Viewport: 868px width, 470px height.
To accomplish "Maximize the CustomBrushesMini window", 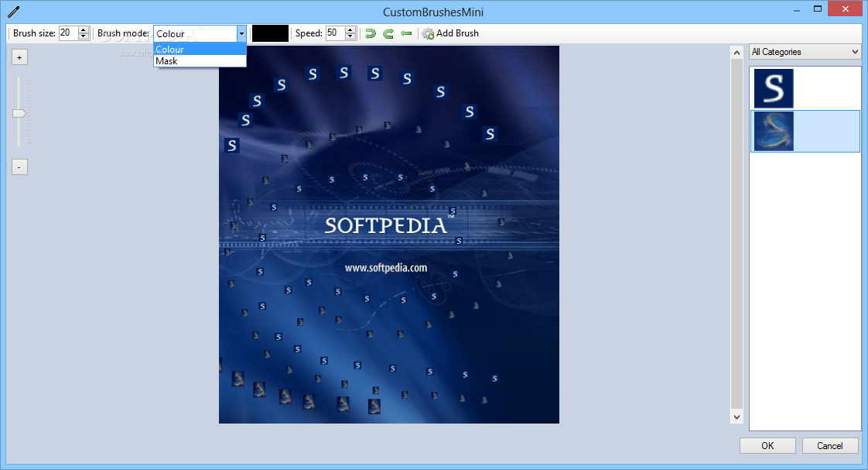I will click(x=817, y=9).
